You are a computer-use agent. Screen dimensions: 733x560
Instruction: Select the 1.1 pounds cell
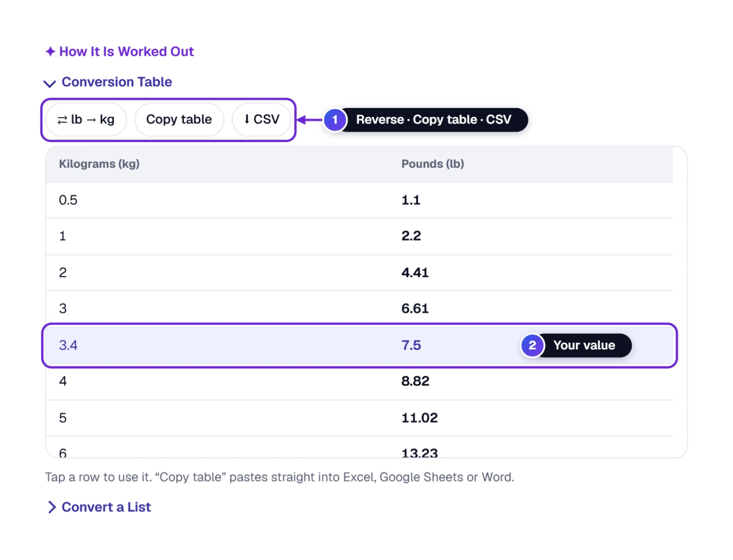click(411, 200)
